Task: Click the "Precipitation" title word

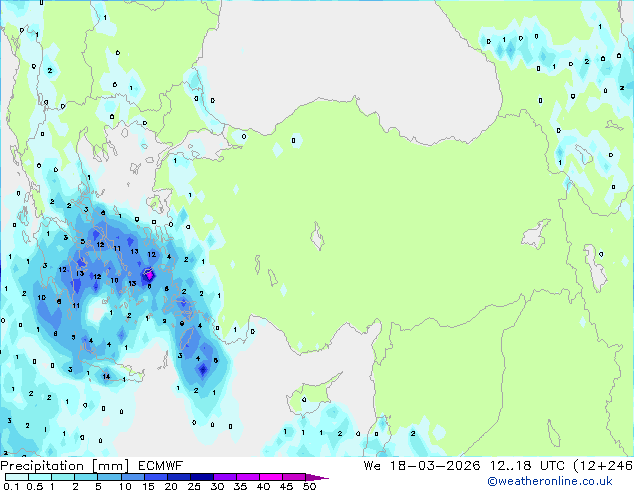Action: pyautogui.click(x=42, y=466)
